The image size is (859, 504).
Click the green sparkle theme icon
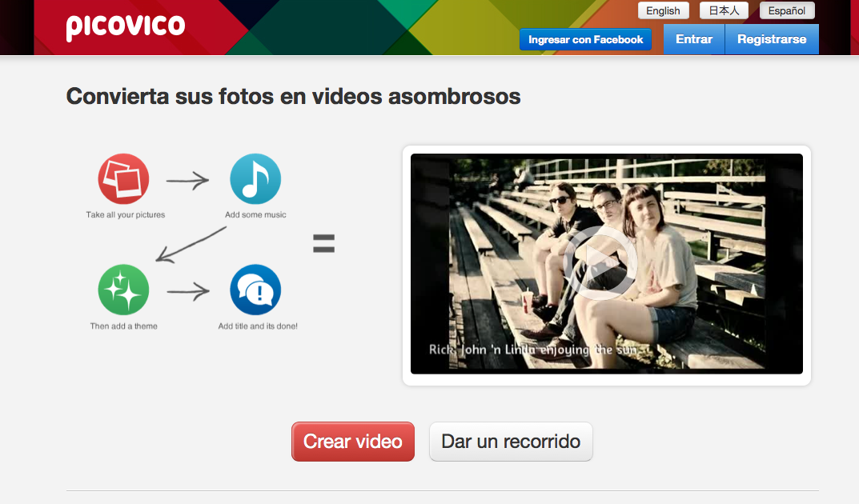pyautogui.click(x=123, y=290)
